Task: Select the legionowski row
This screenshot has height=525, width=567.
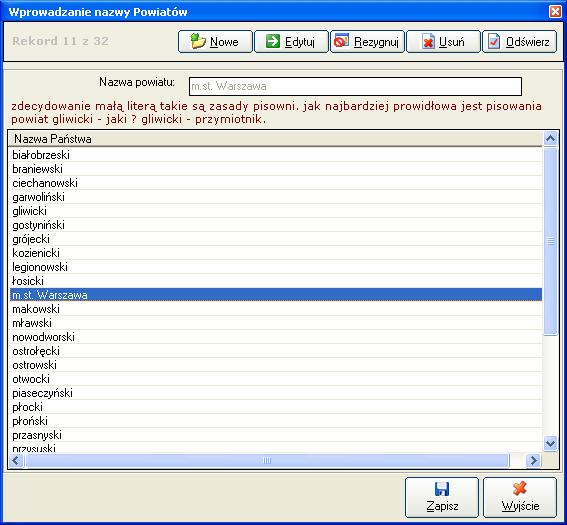Action: coord(275,267)
